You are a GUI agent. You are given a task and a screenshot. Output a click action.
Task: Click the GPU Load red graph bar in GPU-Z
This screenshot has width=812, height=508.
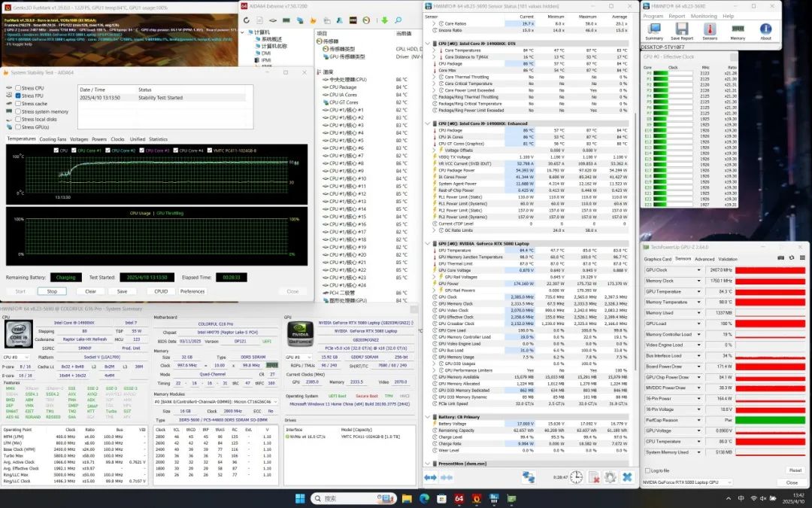coord(771,324)
